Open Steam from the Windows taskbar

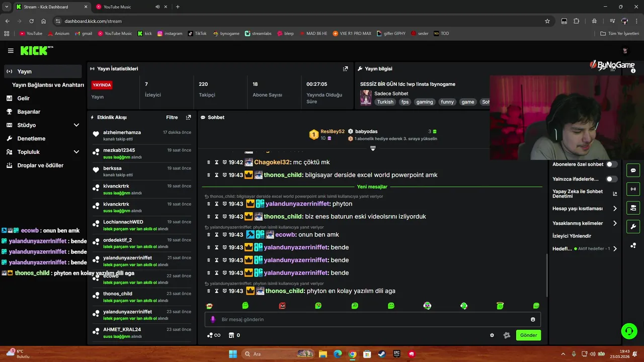pos(381,354)
